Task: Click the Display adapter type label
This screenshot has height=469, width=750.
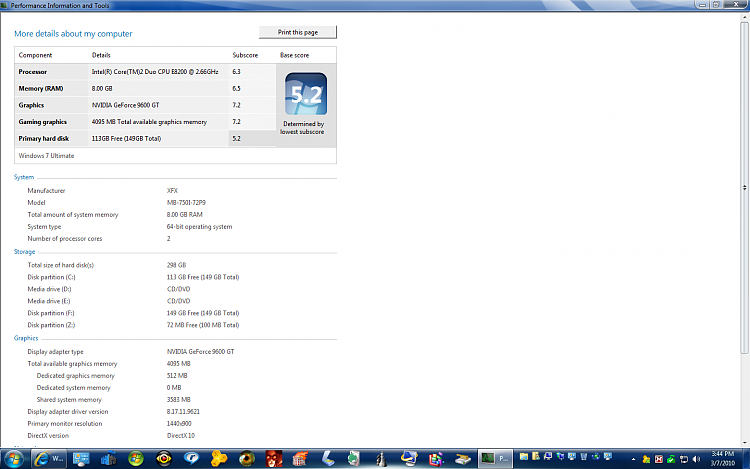Action: click(55, 352)
